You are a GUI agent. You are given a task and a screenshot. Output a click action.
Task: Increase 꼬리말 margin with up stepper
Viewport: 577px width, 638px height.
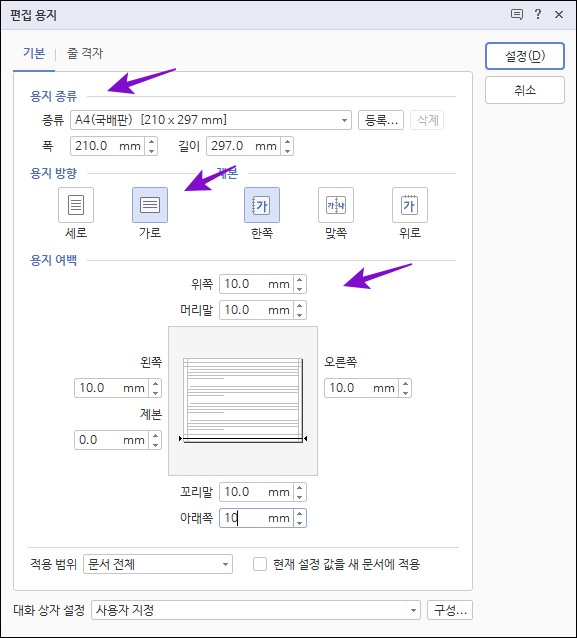300,488
